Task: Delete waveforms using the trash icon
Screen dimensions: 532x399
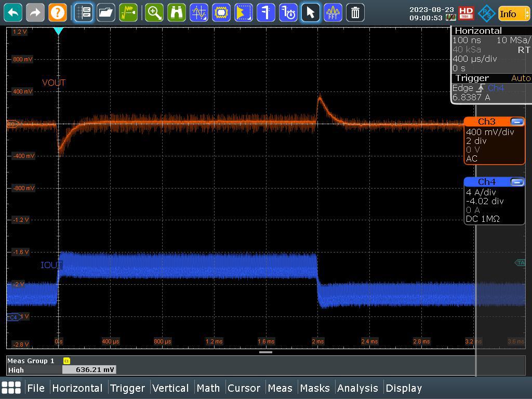Action: point(355,12)
